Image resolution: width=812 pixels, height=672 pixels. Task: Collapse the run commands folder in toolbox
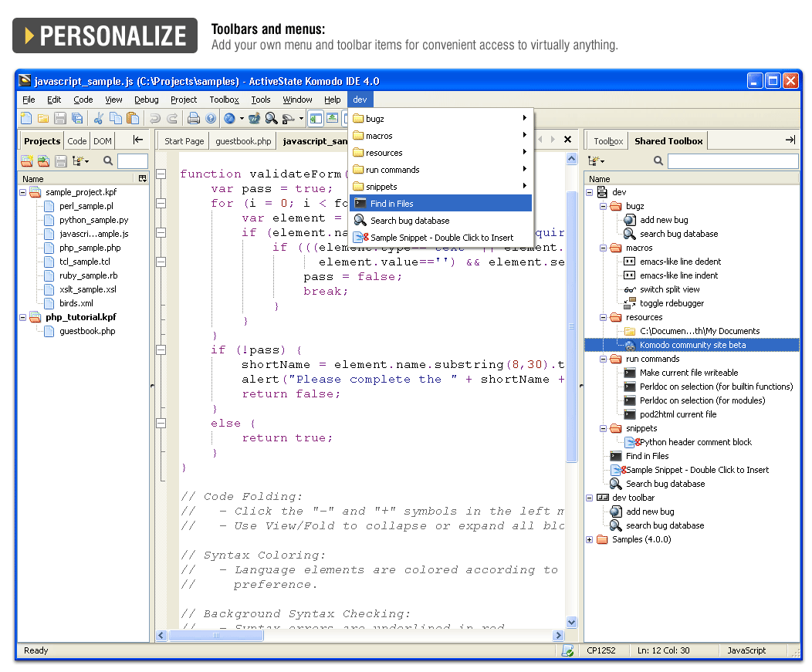click(604, 359)
